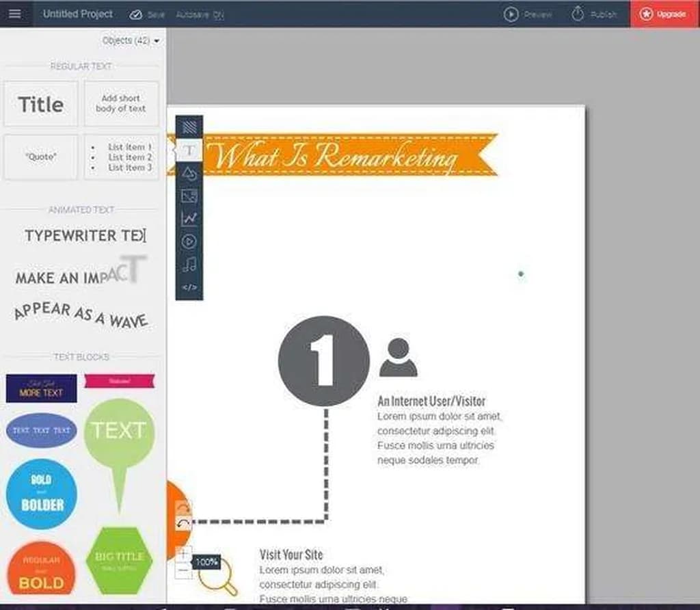Save the project with Save button
Image resolution: width=700 pixels, height=610 pixels.
[147, 14]
